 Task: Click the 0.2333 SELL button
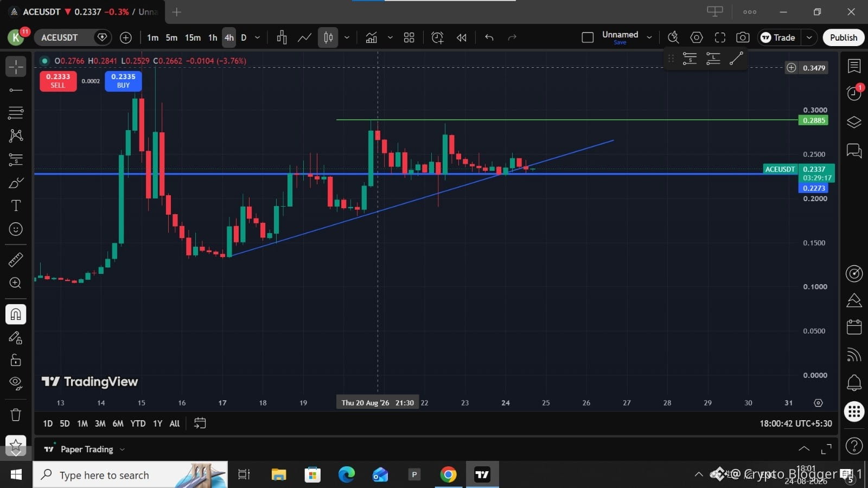click(x=58, y=81)
